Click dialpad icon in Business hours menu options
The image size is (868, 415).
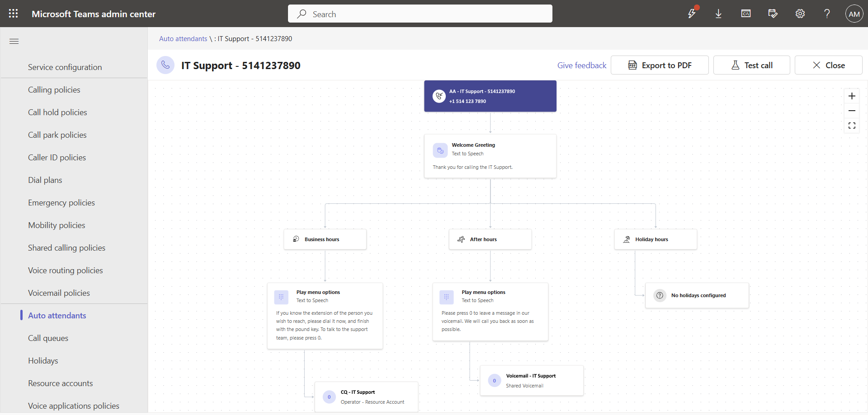coord(281,297)
